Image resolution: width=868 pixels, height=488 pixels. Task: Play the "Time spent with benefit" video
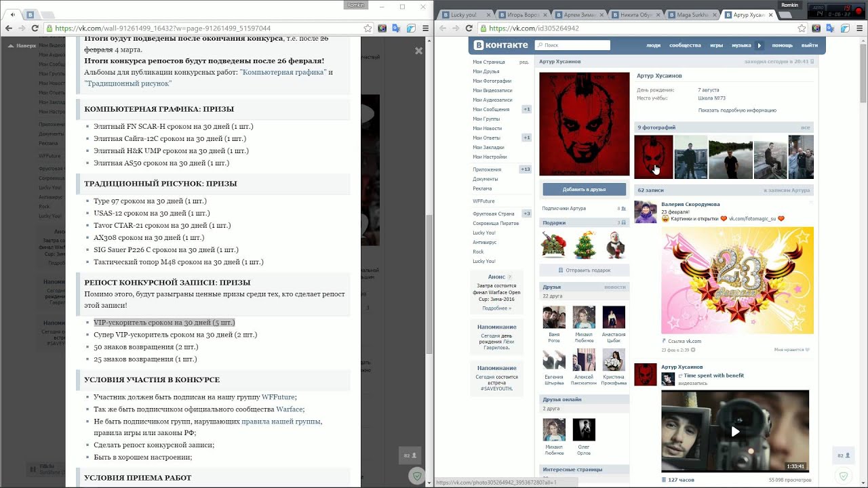[x=735, y=431]
